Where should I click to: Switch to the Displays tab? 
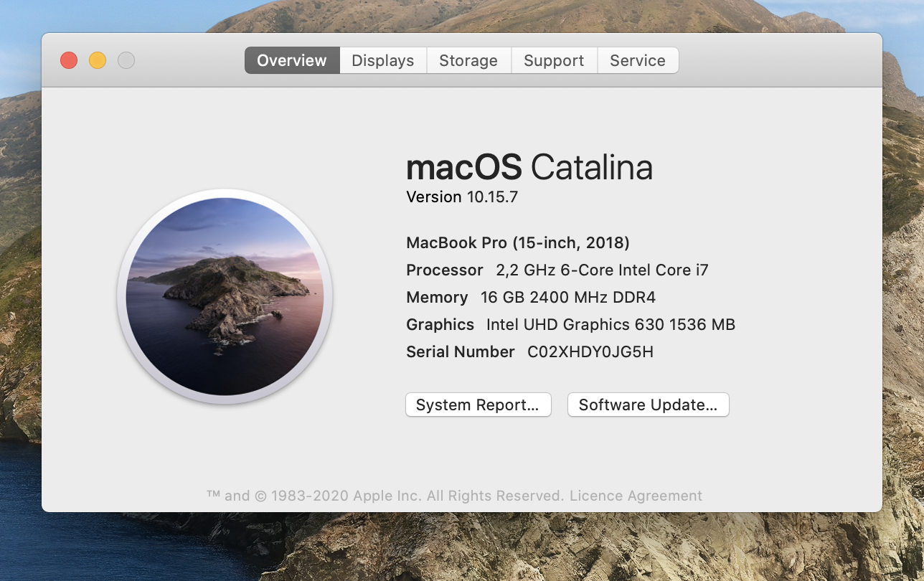tap(383, 60)
